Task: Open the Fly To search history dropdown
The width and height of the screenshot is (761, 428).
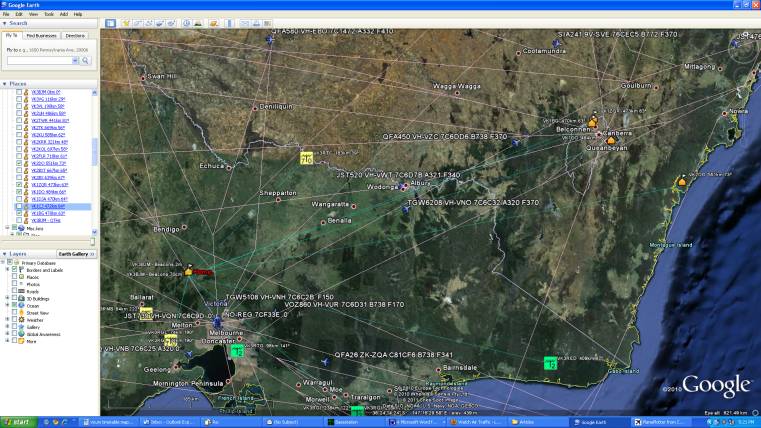Action: [75, 61]
